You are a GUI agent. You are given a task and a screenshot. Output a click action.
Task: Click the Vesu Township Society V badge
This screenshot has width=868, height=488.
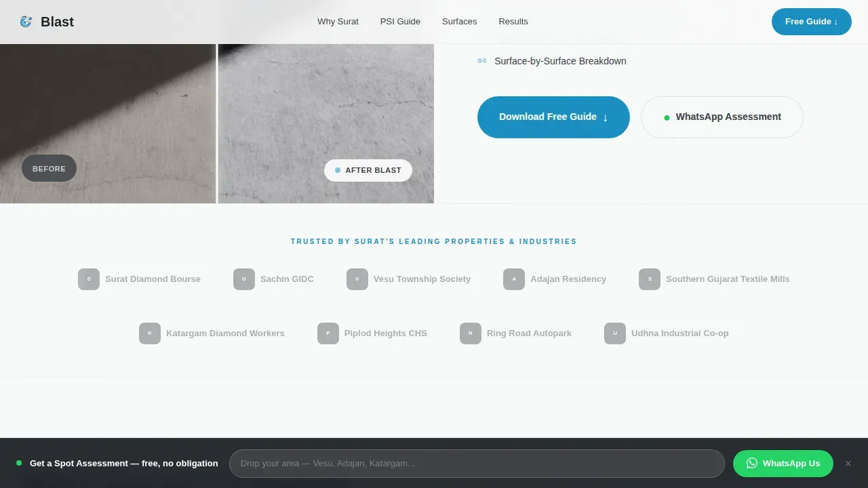[357, 279]
